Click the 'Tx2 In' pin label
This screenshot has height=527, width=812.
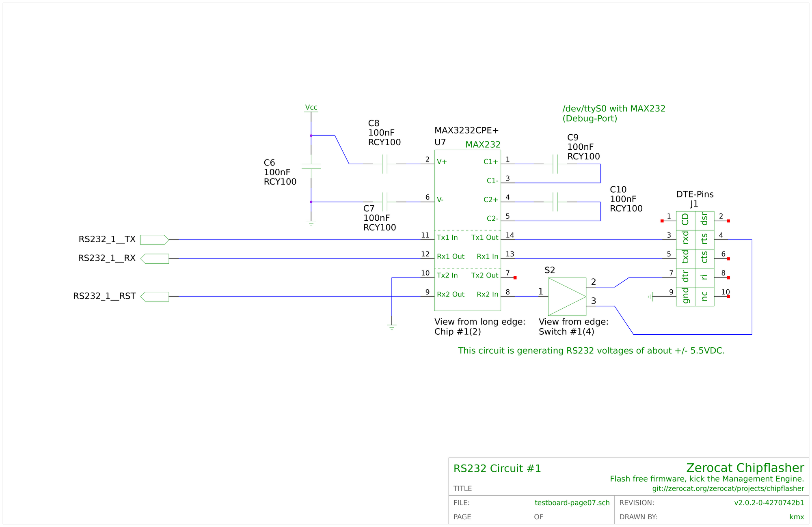447,275
